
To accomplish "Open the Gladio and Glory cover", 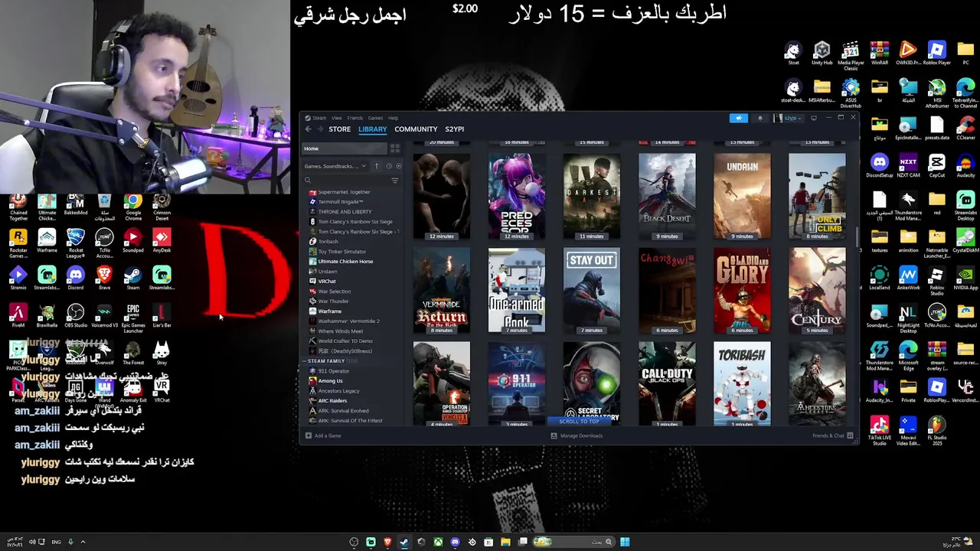I will pyautogui.click(x=742, y=290).
